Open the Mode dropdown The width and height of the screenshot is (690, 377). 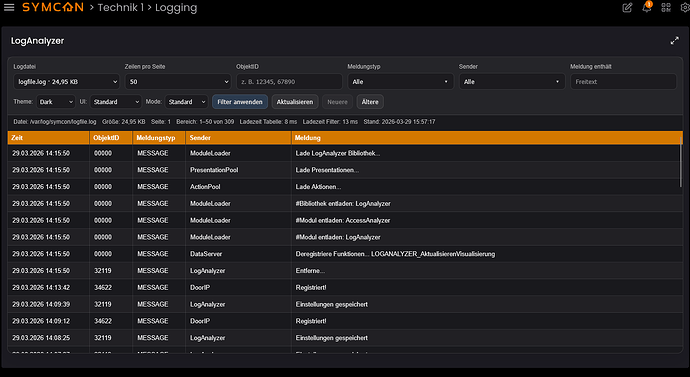pyautogui.click(x=187, y=102)
